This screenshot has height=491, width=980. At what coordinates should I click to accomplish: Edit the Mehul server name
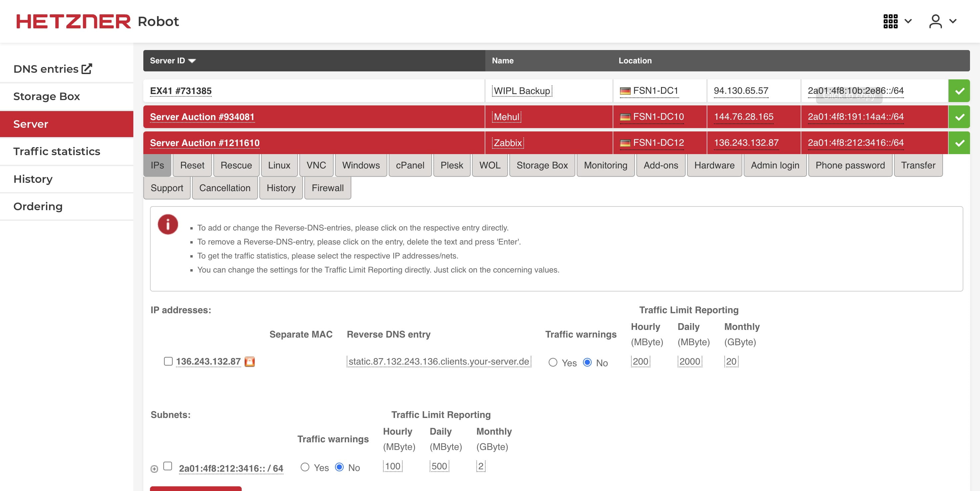(506, 117)
